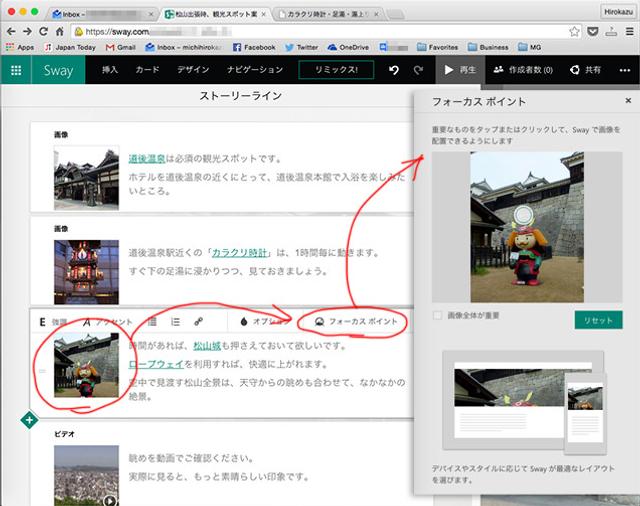Open the デザイン menu
Image resolution: width=640 pixels, height=506 pixels.
193,70
